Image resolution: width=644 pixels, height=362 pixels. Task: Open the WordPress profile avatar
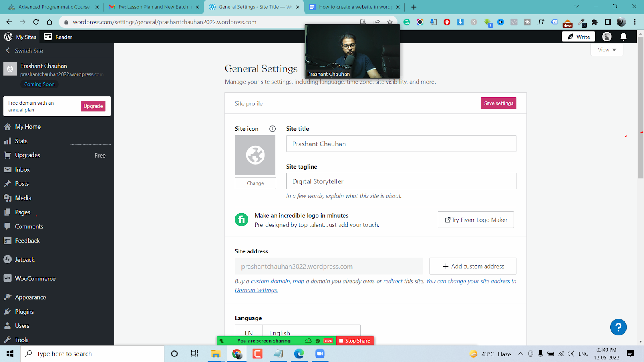(607, 37)
